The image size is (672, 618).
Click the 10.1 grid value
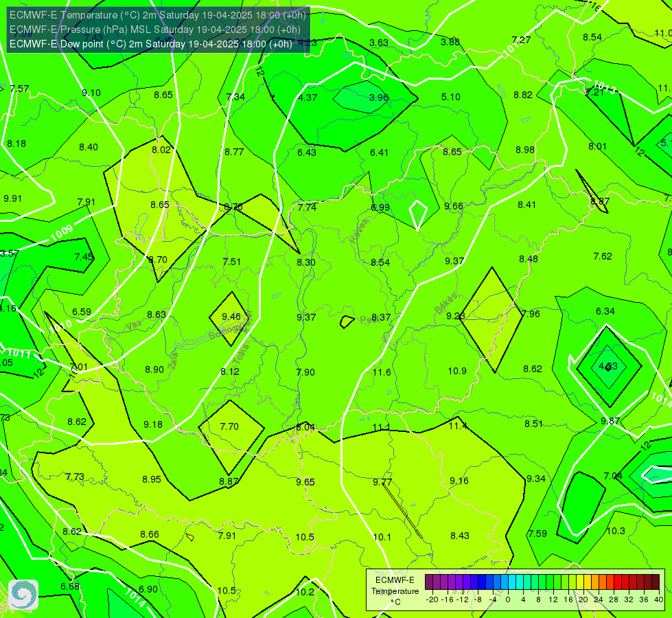pos(382,537)
